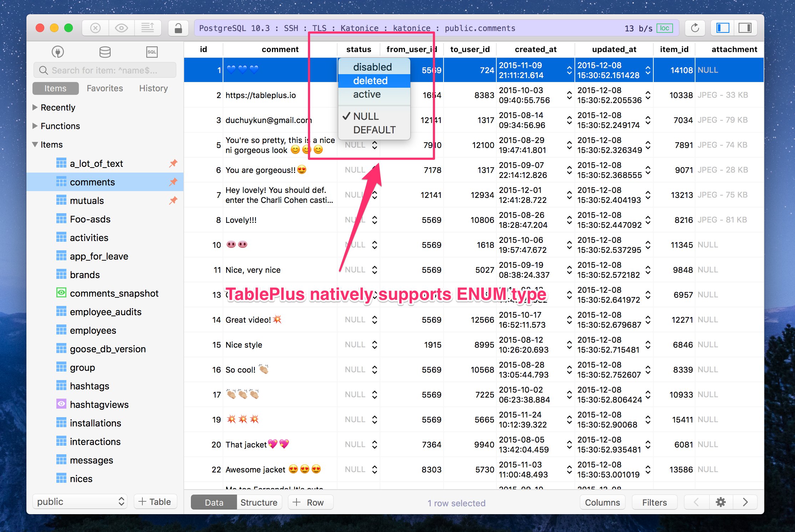Lock the connection with the padlock icon

point(178,27)
